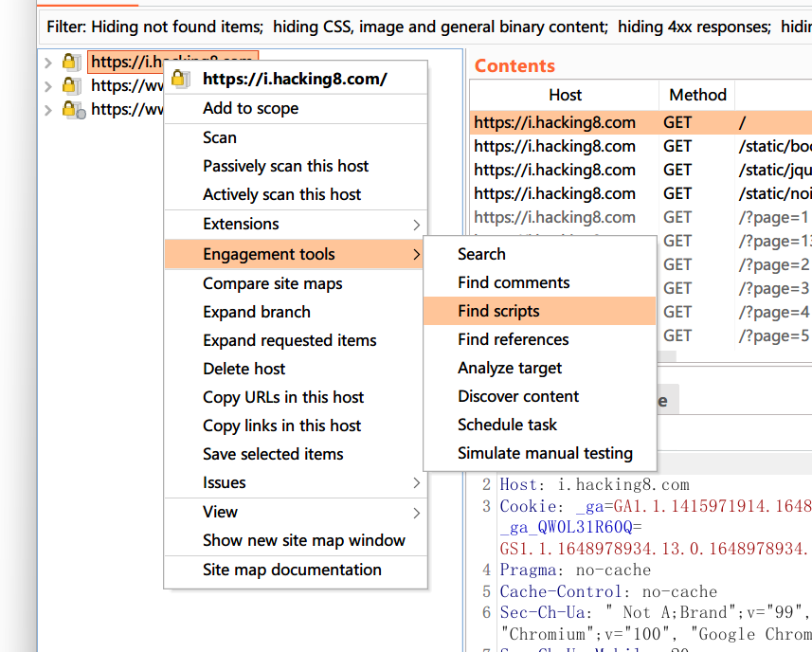The height and width of the screenshot is (652, 812).
Task: Click the lock-with-gear icon on the third site map host row
Action: [74, 109]
